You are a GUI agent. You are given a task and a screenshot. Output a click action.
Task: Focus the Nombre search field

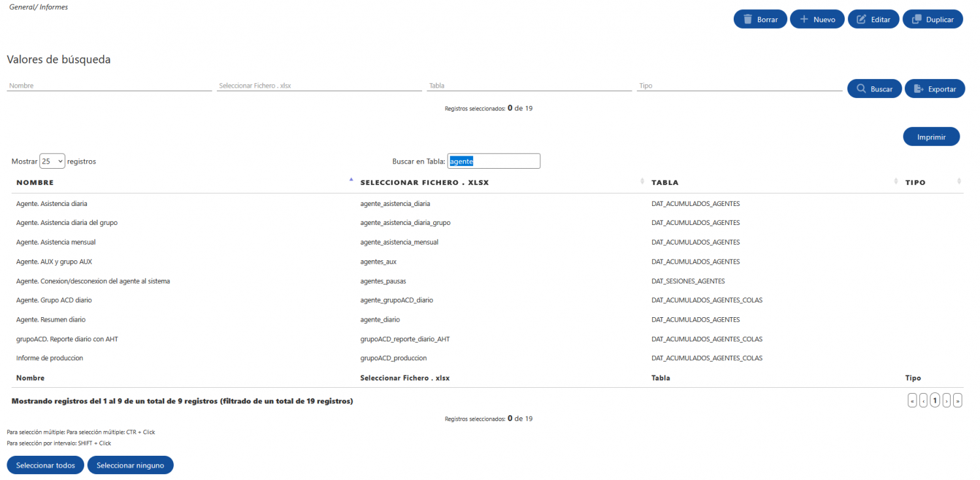(109, 86)
